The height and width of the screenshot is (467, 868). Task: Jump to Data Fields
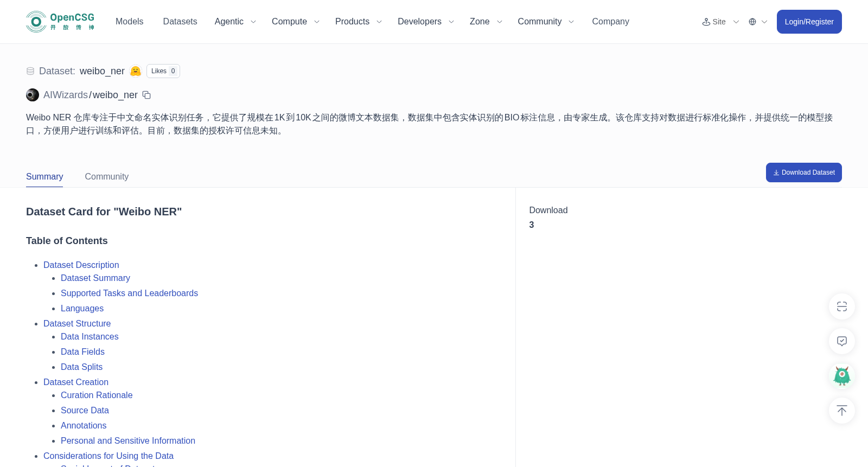(82, 351)
